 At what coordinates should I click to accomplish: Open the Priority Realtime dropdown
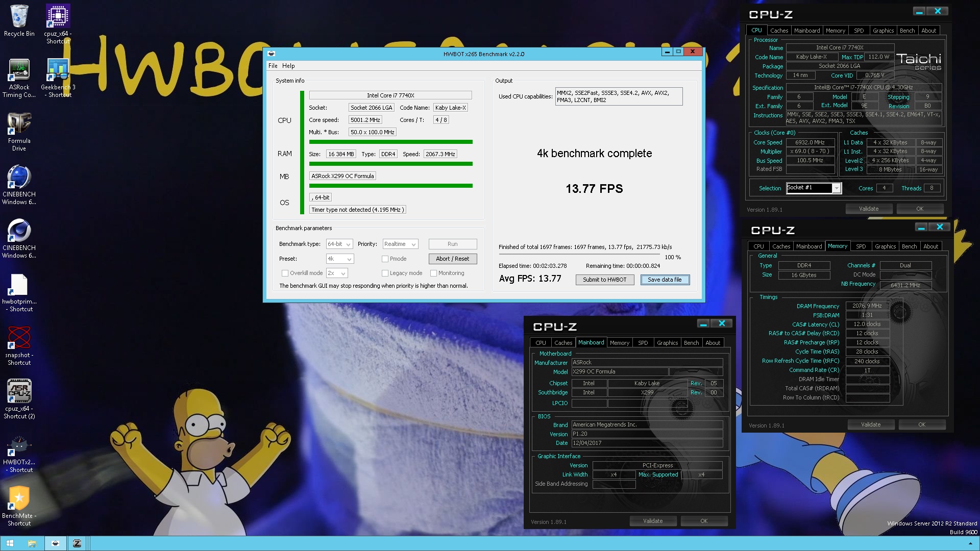pos(400,244)
